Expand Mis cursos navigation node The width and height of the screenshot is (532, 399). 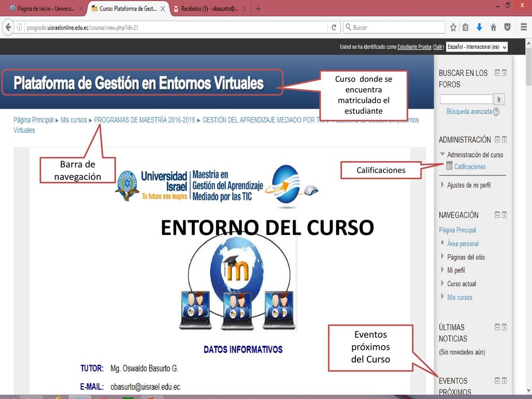442,296
